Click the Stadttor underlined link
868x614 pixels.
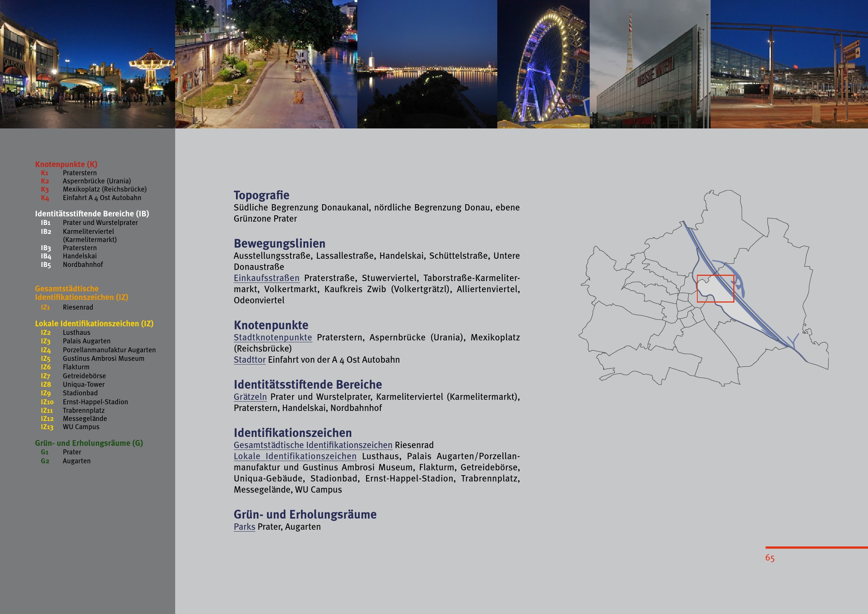[x=249, y=360]
